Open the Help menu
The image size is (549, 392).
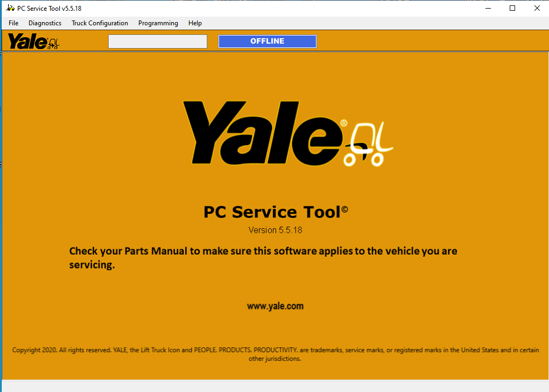195,23
